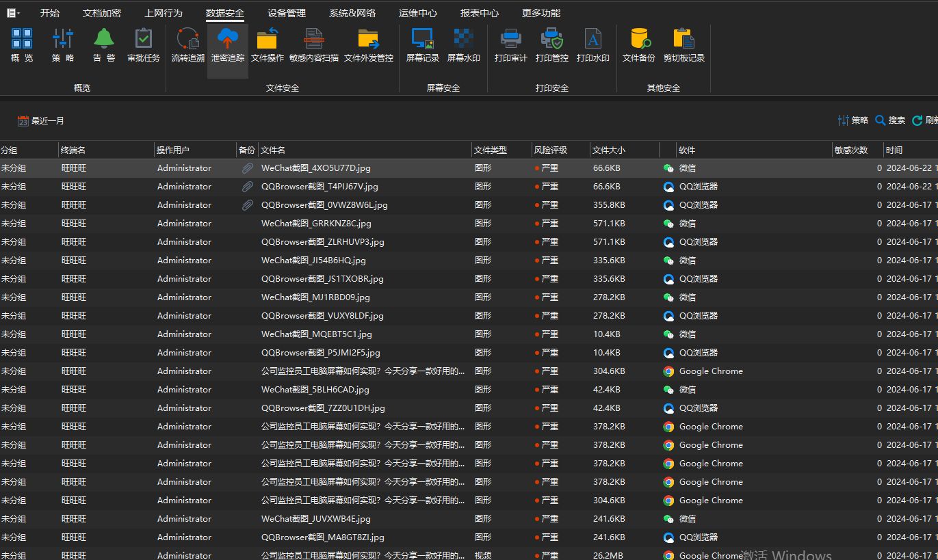Open the 策略 policy sliders icon
The image size is (938, 560).
point(63,38)
